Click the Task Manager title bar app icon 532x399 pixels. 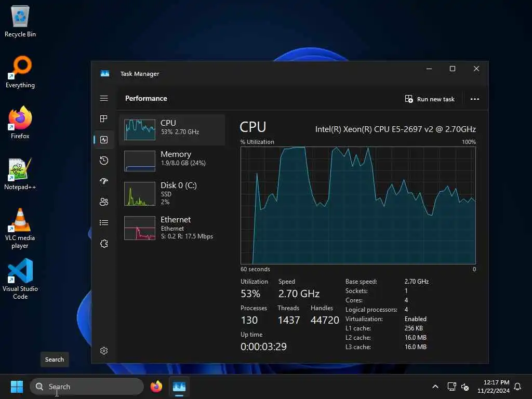(x=105, y=74)
